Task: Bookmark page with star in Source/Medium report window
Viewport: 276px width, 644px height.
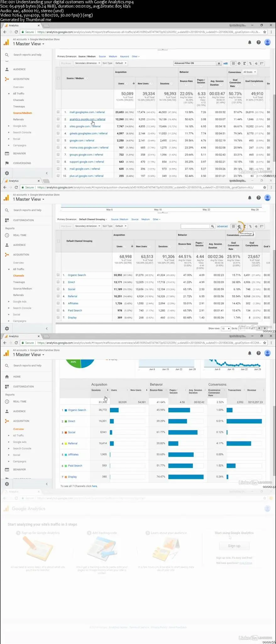Action: (265, 32)
